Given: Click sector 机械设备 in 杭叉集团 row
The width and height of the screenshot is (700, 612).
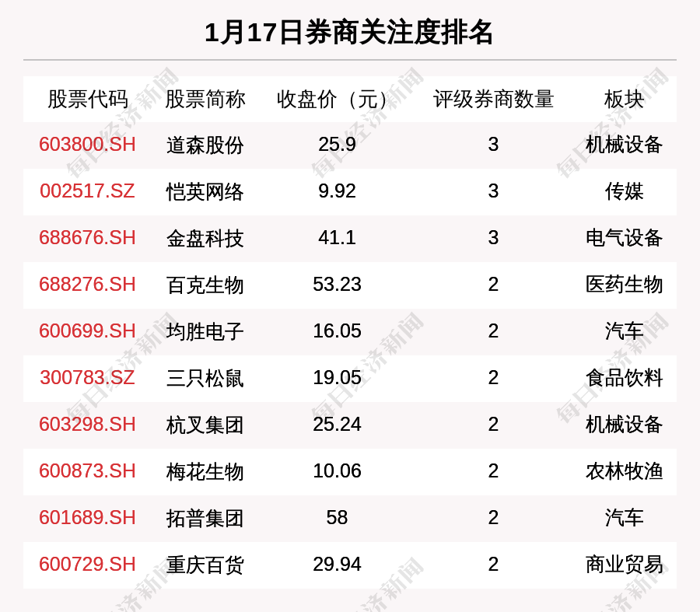Looking at the screenshot, I should point(624,425).
